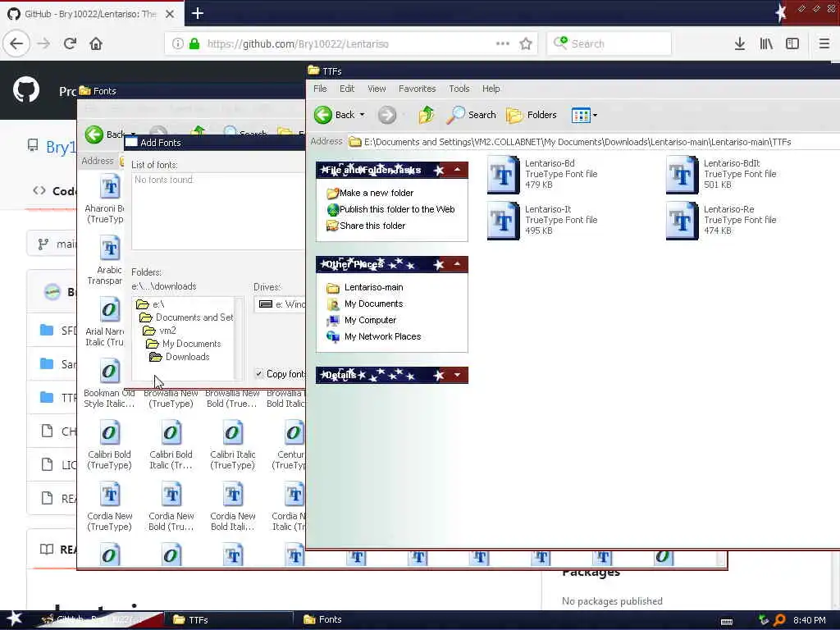Image resolution: width=840 pixels, height=630 pixels.
Task: Select the vm2 folder in Add Fonts
Action: (x=160, y=331)
